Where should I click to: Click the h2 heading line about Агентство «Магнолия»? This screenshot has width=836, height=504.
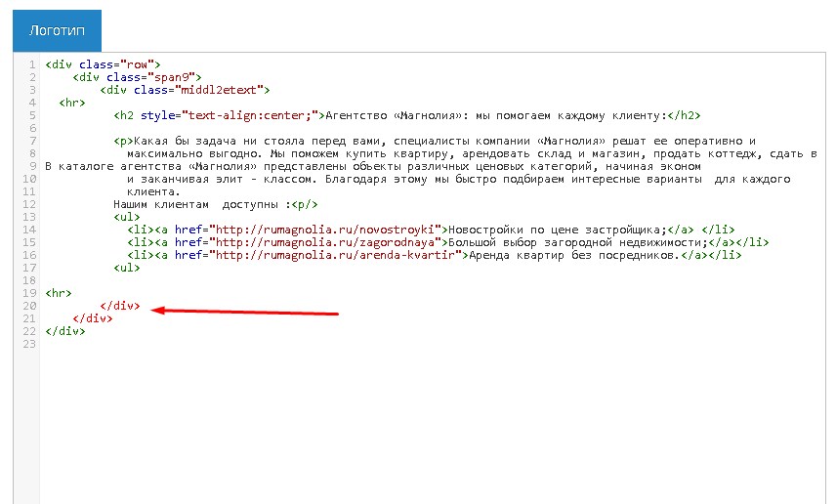[x=407, y=115]
